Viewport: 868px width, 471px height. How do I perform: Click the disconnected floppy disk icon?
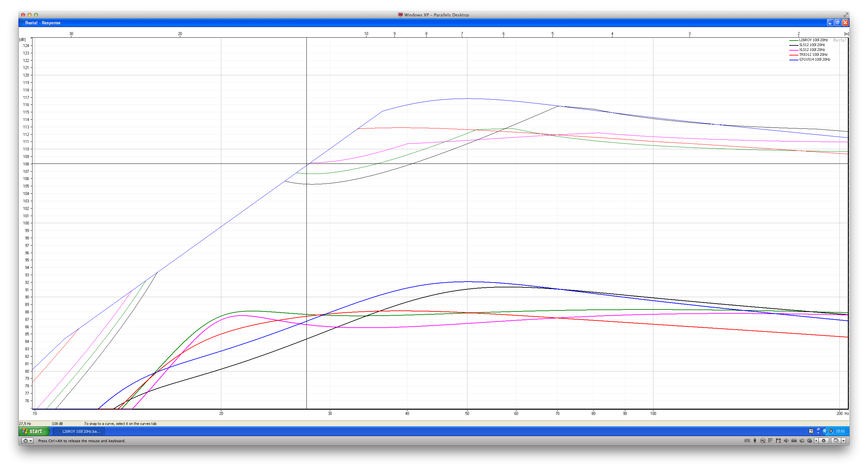[x=778, y=441]
